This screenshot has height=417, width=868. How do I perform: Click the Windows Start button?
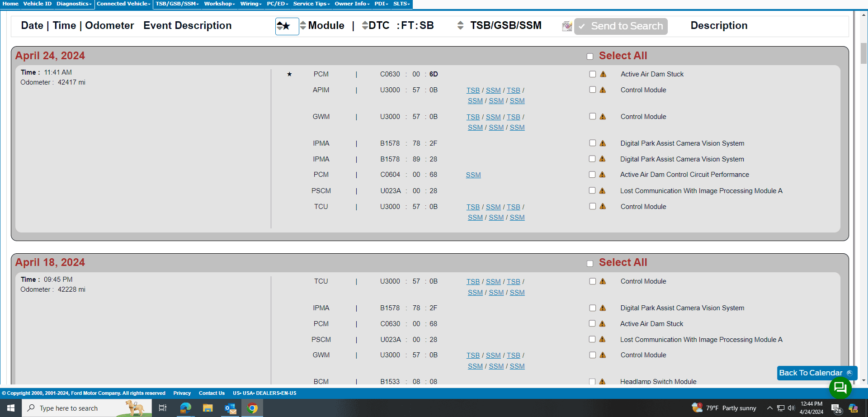click(11, 408)
